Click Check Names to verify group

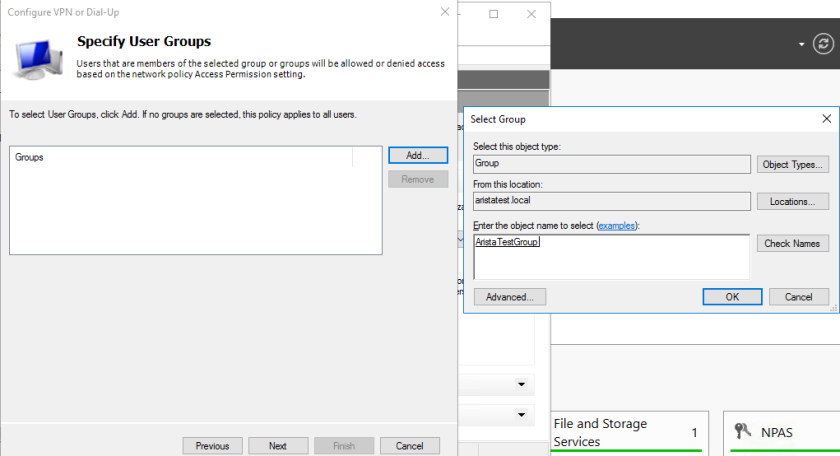[x=793, y=243]
